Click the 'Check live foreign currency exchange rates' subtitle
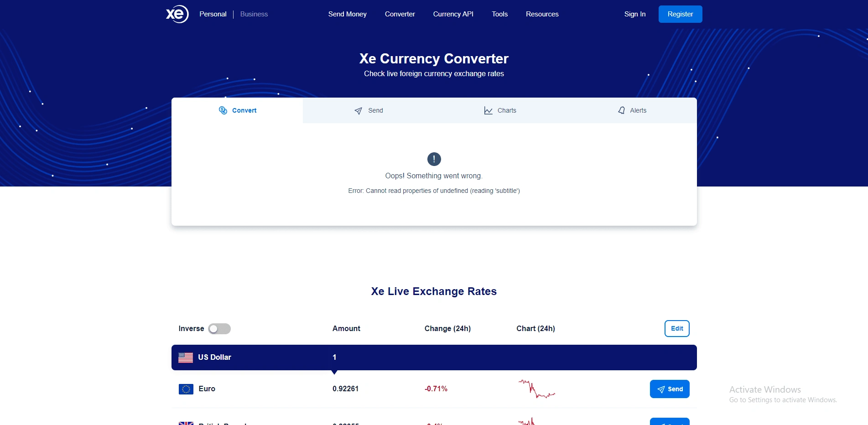Screen dimensions: 868x425 pos(434,74)
